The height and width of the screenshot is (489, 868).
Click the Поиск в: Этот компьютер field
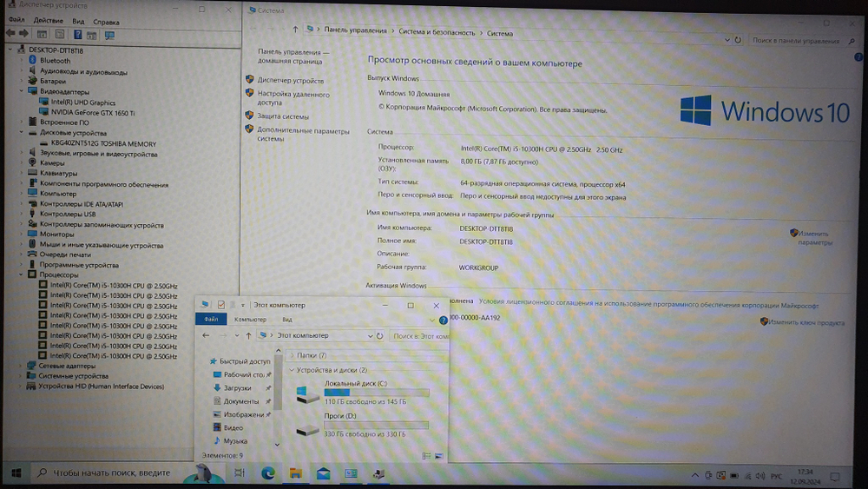tap(419, 335)
